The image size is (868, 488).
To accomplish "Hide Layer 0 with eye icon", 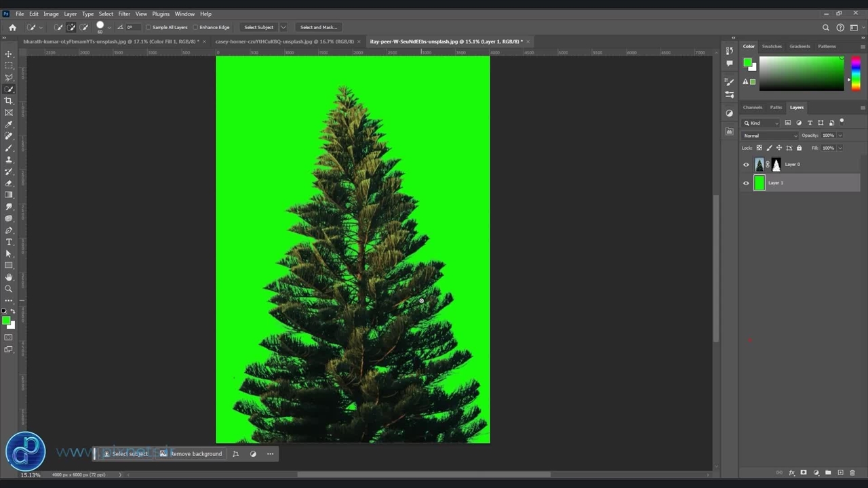I will [x=746, y=165].
